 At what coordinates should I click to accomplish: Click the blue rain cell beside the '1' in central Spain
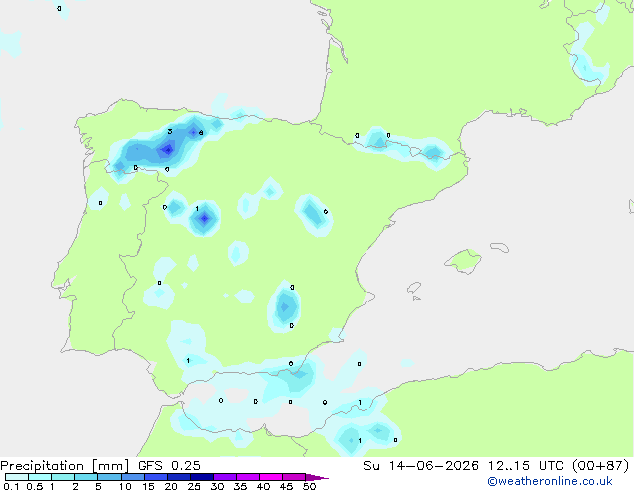click(205, 219)
